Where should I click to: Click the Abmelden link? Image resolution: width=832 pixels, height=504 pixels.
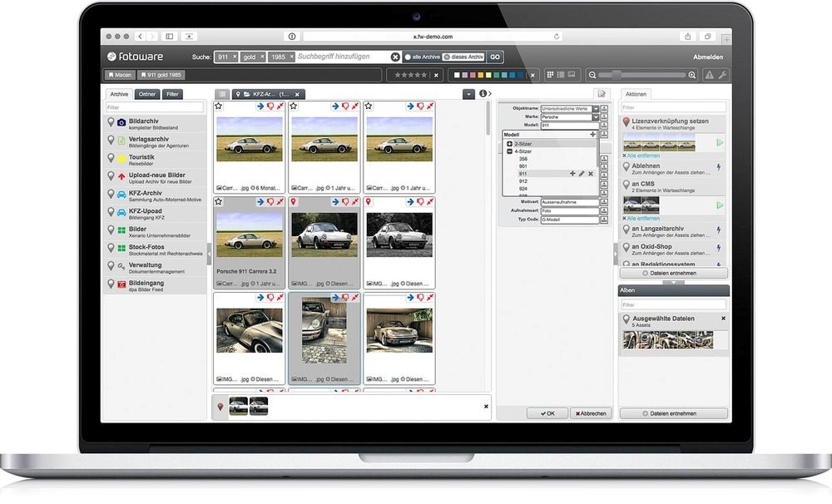(707, 57)
